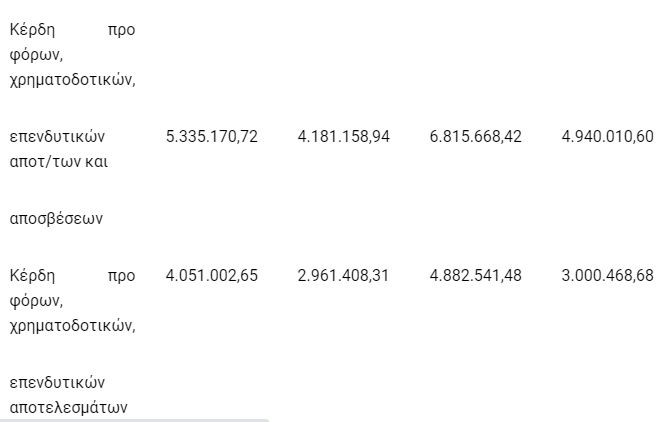Screen dimensions: 670x422
Task: Click the word αποσβέσεων
Action: pos(56,218)
